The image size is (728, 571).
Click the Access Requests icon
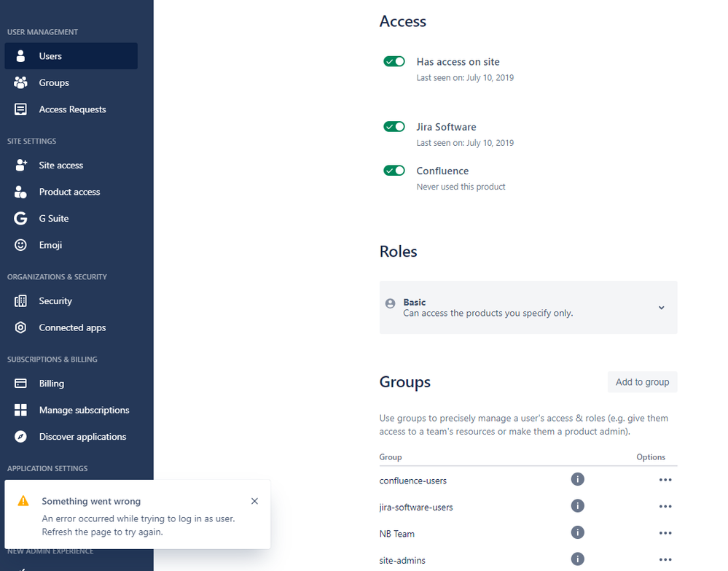click(x=20, y=109)
